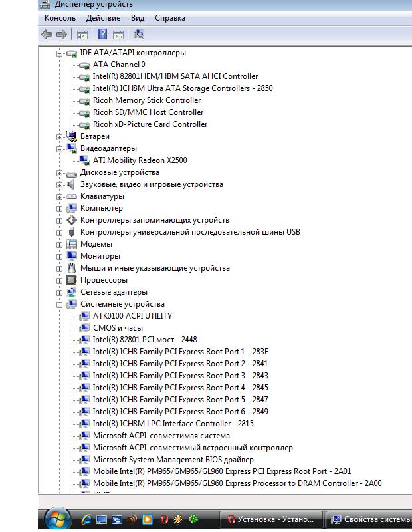Open Help via blue question mark icon
The width and height of the screenshot is (412, 532).
[x=102, y=34]
